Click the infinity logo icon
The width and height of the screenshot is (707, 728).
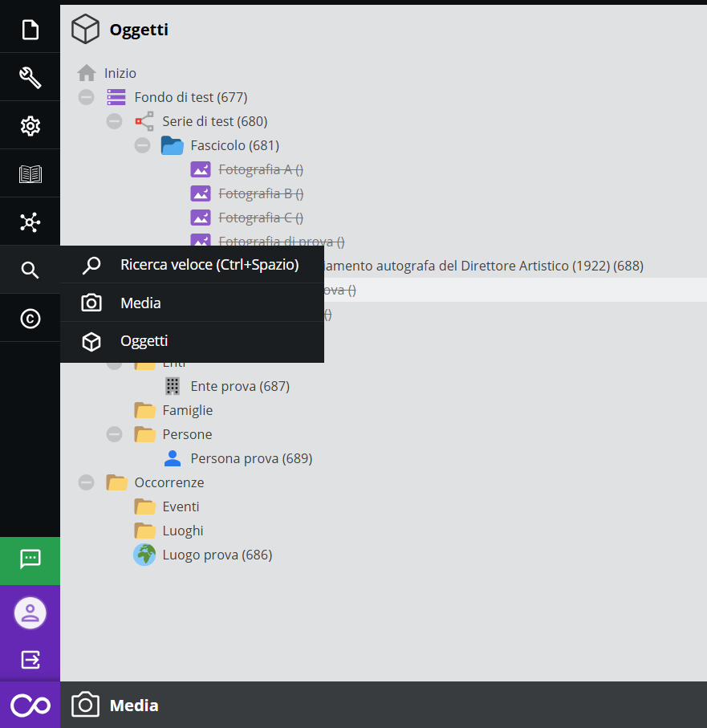tap(30, 706)
